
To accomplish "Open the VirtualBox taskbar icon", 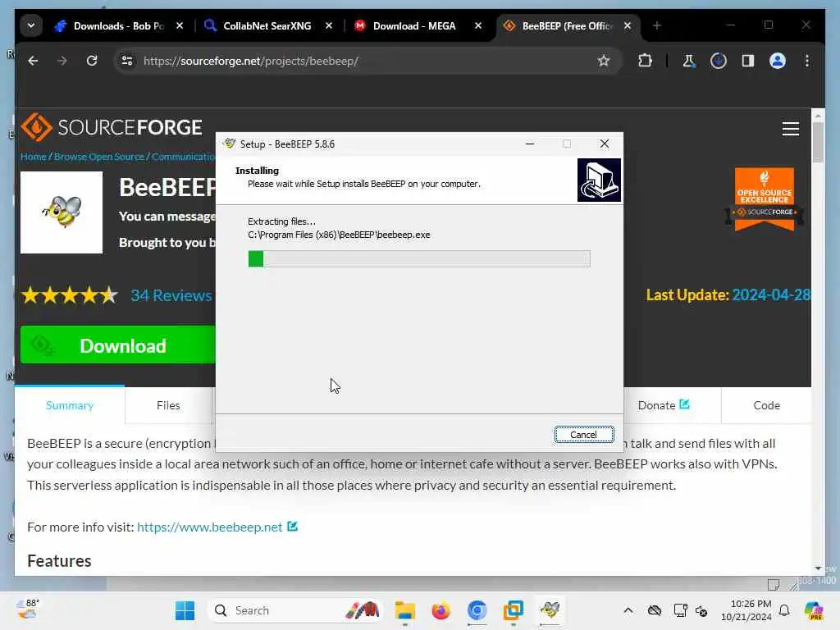I will tap(514, 610).
